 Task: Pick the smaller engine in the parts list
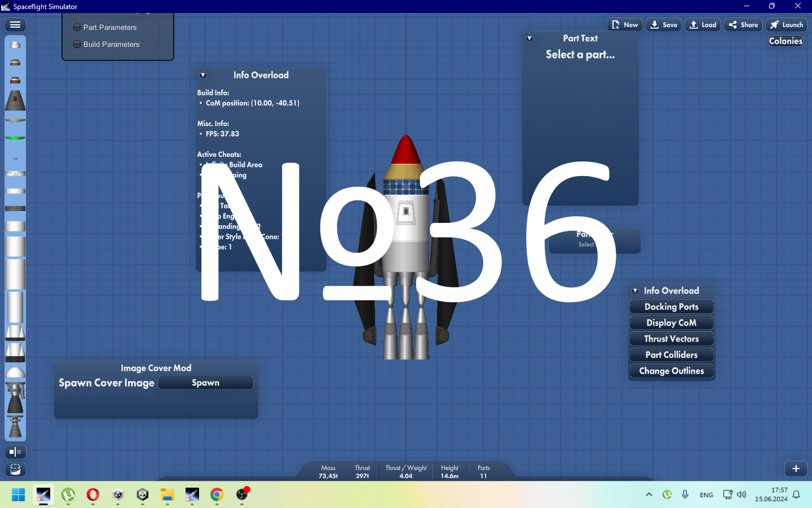(15, 427)
